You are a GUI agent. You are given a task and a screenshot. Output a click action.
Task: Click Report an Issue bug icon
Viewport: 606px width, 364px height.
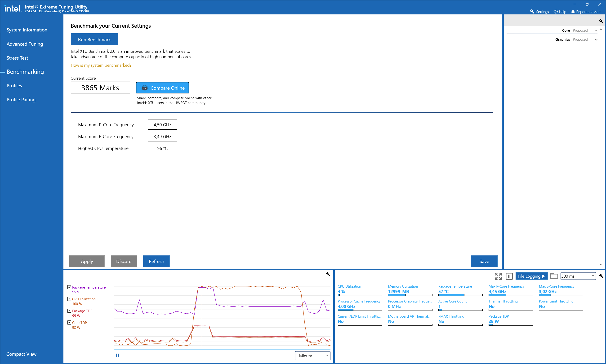pos(573,12)
